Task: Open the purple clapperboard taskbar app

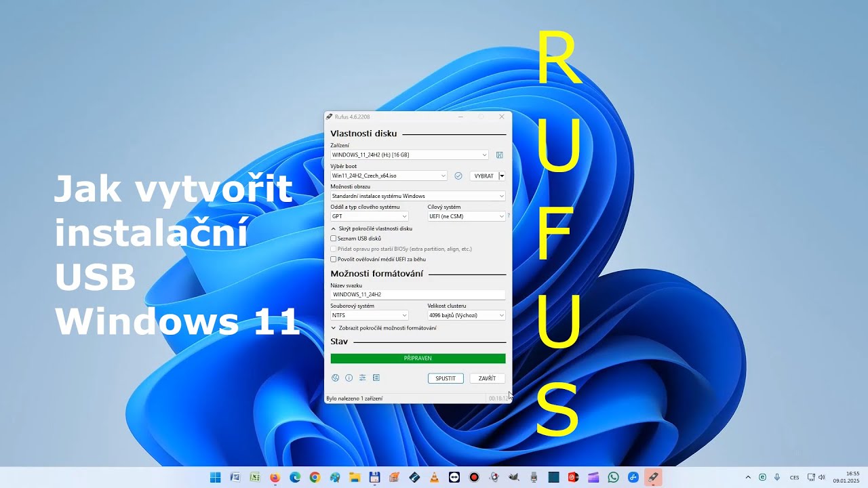Action: tap(593, 477)
